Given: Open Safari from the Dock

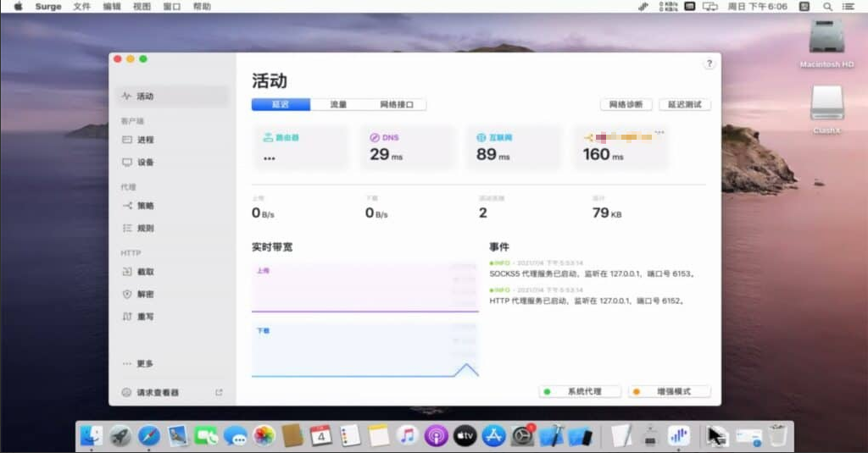Looking at the screenshot, I should pyautogui.click(x=149, y=436).
